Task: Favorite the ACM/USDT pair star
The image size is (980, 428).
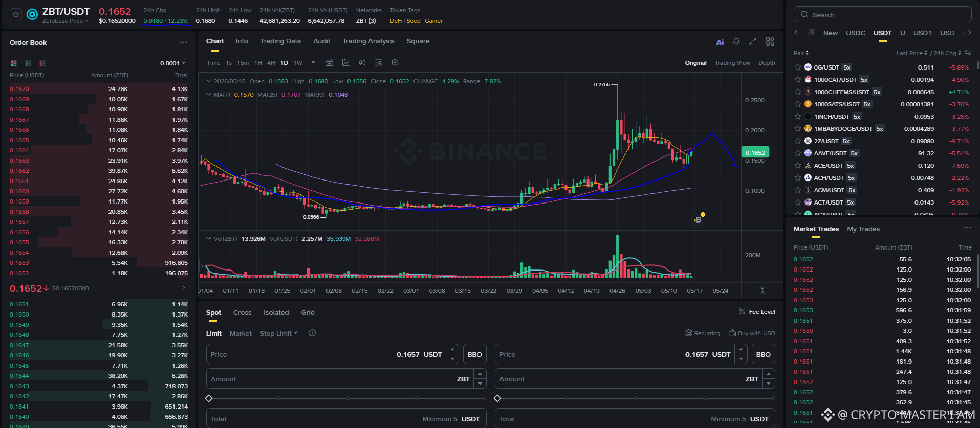Action: pyautogui.click(x=797, y=190)
